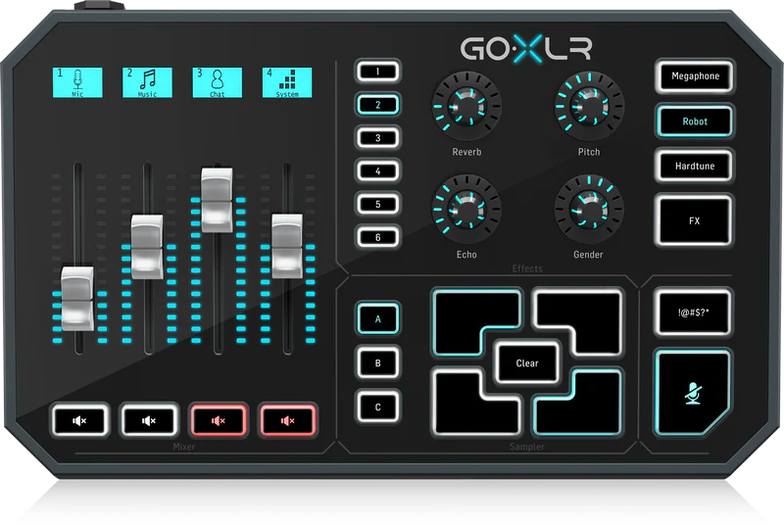This screenshot has width=784, height=532.
Task: Unmute the red Chat channel mute button
Action: click(x=219, y=420)
